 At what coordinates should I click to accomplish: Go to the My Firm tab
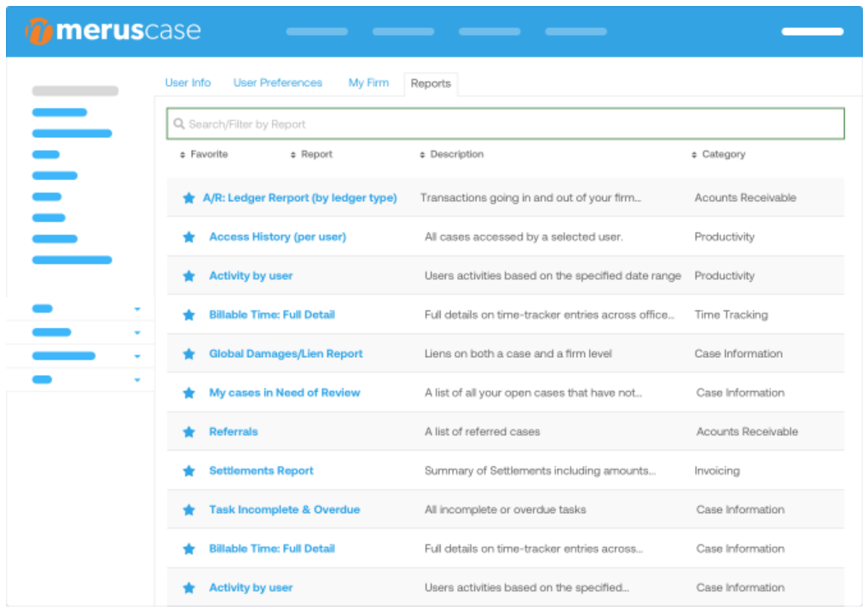pyautogui.click(x=368, y=83)
